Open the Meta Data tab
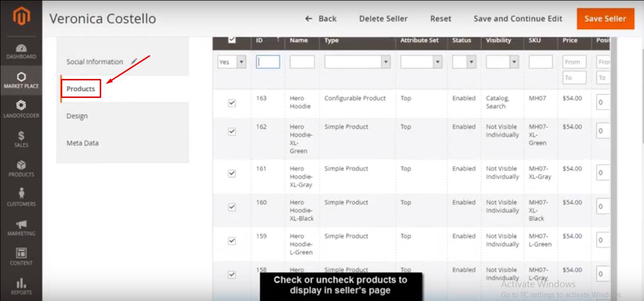 [82, 143]
